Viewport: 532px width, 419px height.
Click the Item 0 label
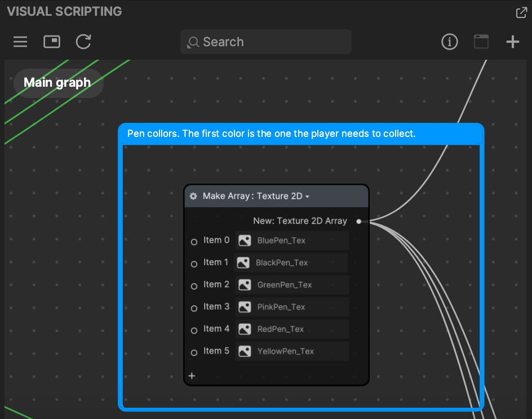(216, 240)
